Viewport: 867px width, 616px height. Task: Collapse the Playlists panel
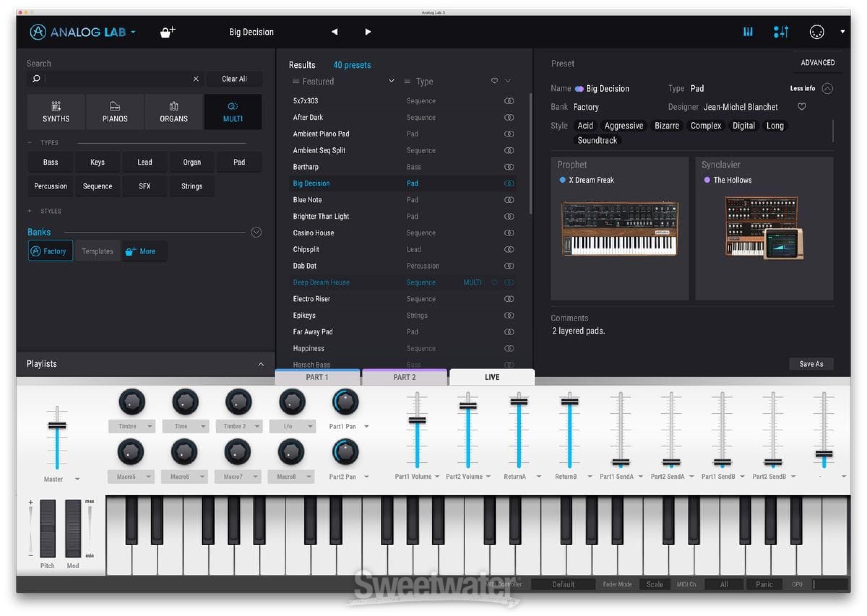(261, 364)
